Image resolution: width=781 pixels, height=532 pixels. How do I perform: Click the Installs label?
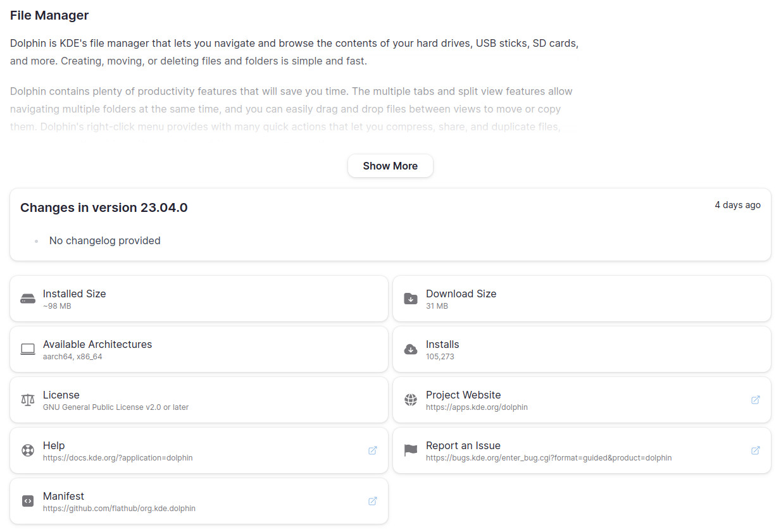tap(442, 344)
